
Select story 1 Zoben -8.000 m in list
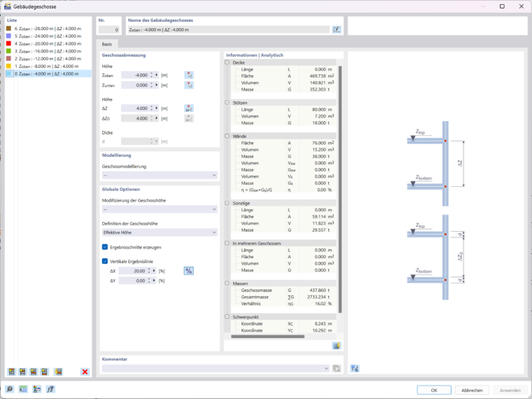48,66
